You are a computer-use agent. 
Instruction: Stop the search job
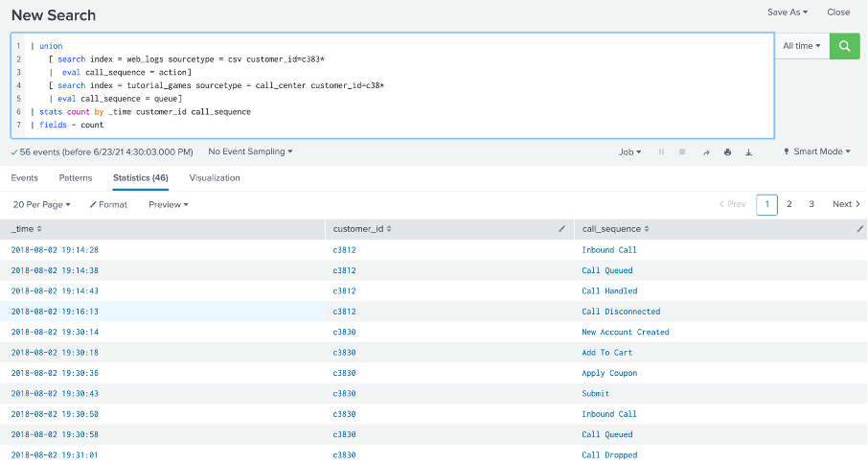[x=682, y=151]
